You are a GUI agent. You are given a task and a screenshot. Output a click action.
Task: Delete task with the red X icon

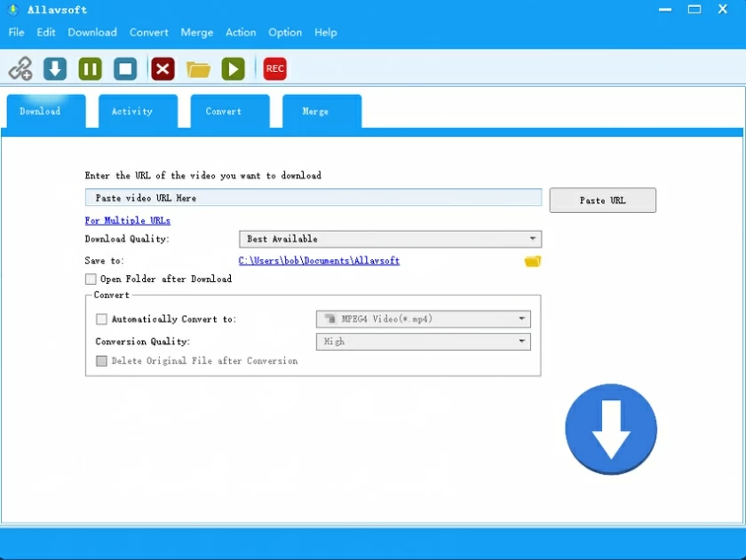click(x=163, y=68)
